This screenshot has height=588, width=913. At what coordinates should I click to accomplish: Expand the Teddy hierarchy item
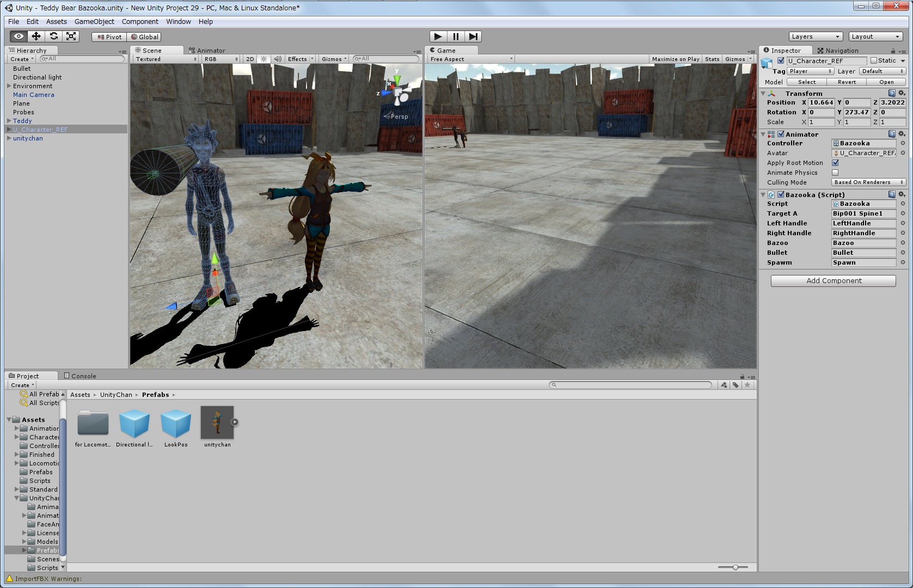tap(9, 121)
